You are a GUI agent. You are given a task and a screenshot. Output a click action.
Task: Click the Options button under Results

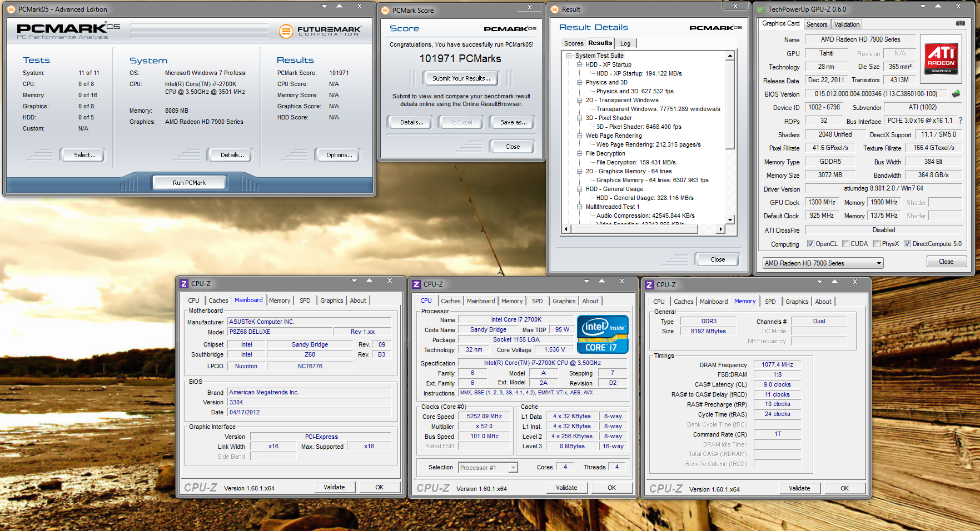click(x=339, y=155)
